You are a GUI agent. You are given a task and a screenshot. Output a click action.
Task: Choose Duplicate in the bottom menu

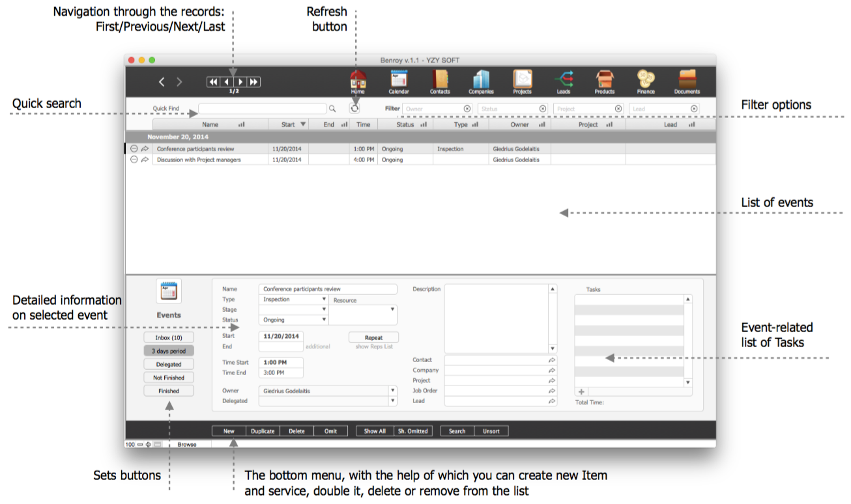(263, 431)
